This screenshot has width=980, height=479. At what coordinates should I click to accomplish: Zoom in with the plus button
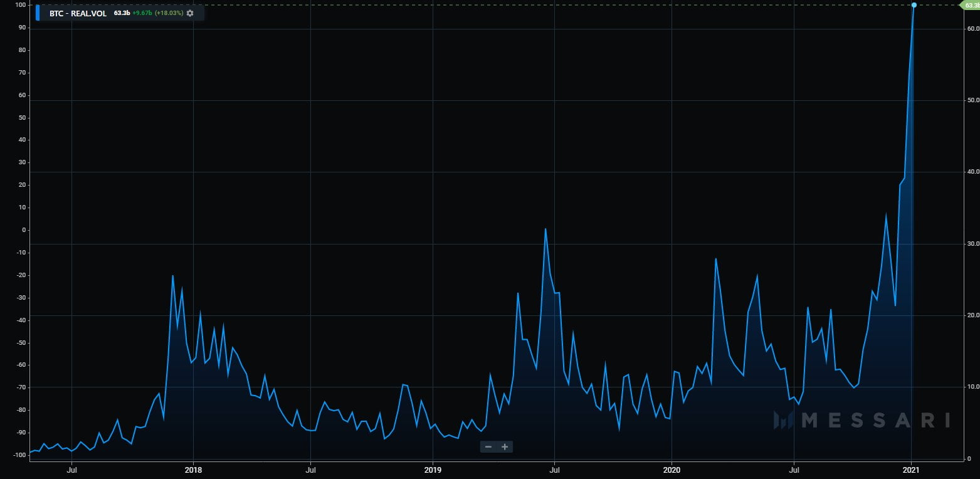505,447
